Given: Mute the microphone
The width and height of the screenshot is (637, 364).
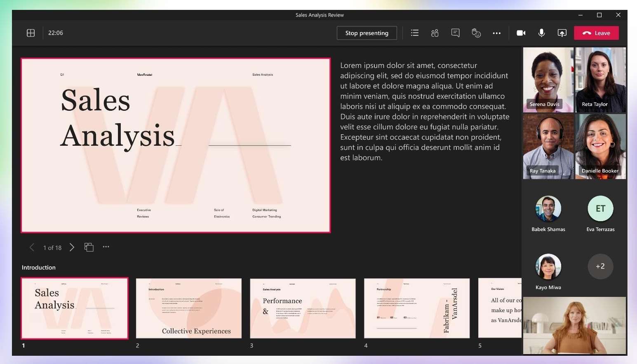Looking at the screenshot, I should 542,33.
